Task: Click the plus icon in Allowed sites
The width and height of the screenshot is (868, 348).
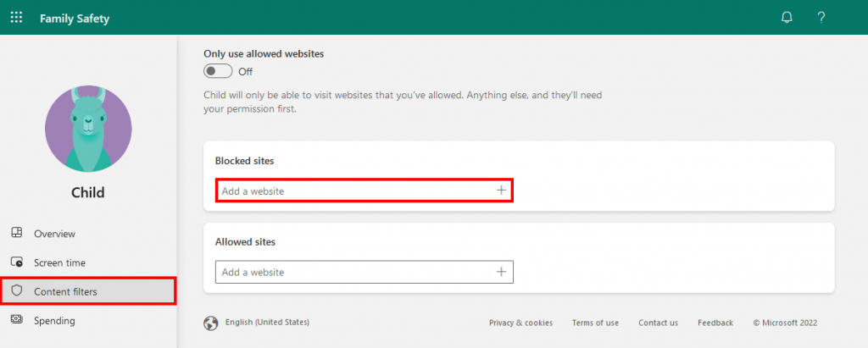Action: tap(501, 272)
